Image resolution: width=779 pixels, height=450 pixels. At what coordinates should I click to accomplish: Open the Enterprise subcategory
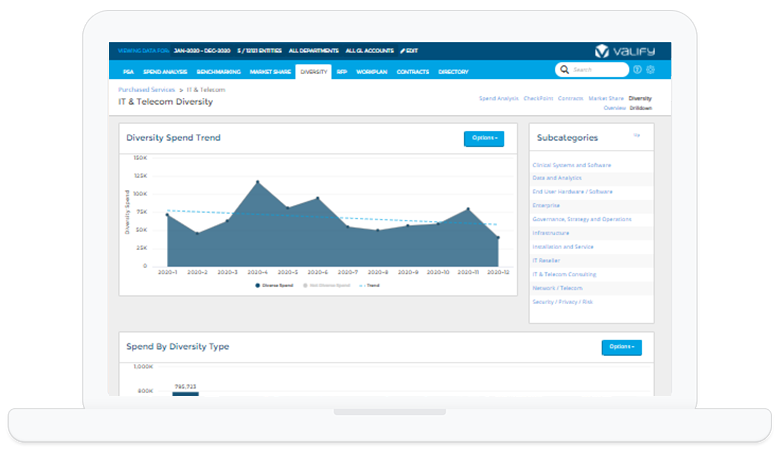(546, 206)
